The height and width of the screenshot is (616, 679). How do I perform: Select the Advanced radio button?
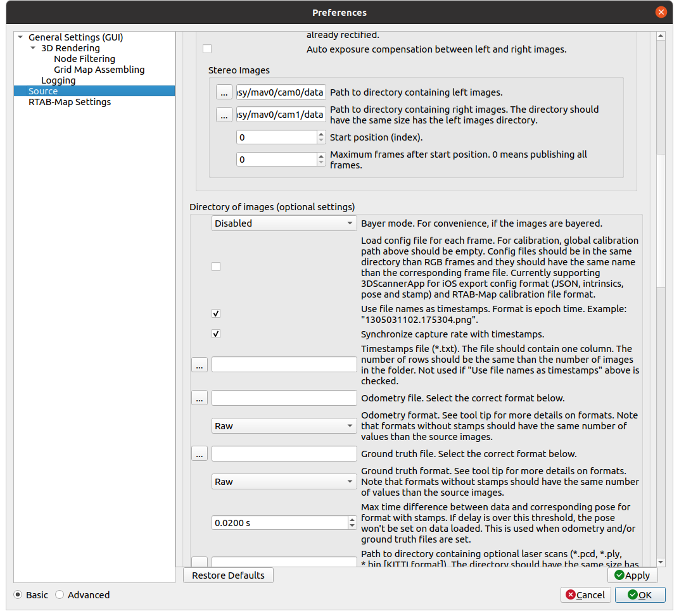(x=60, y=594)
